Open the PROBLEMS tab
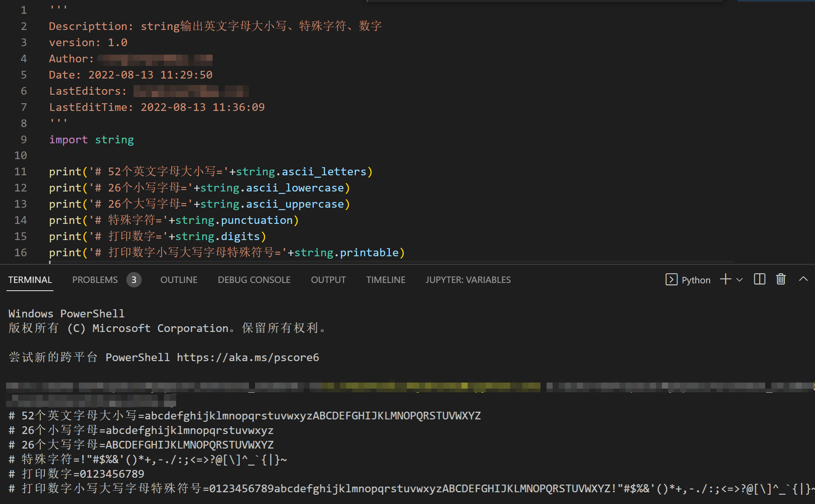This screenshot has height=504, width=815. coord(95,280)
